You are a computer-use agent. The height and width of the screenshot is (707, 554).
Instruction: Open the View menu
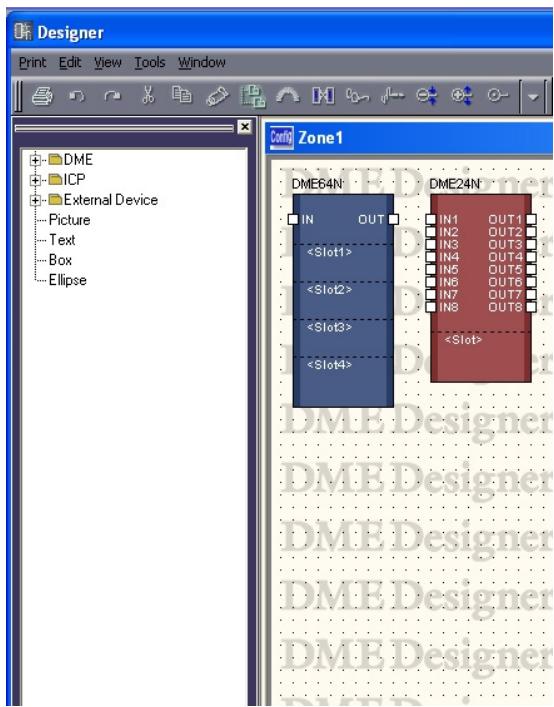[x=108, y=62]
